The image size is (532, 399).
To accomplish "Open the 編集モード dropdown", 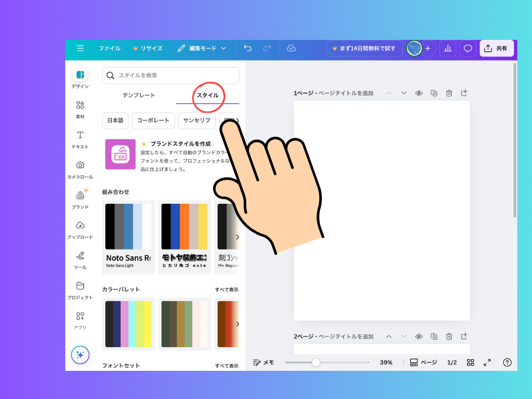I will pos(202,48).
